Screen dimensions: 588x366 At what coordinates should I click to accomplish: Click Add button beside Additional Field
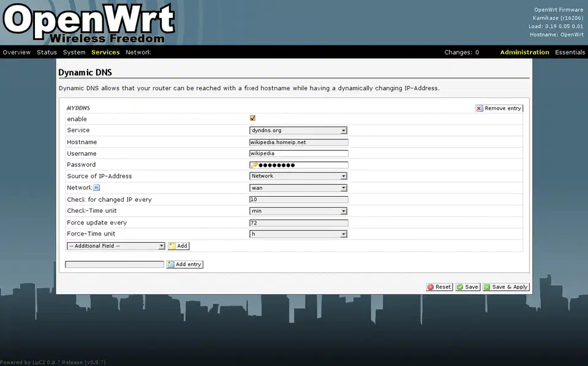click(x=178, y=246)
